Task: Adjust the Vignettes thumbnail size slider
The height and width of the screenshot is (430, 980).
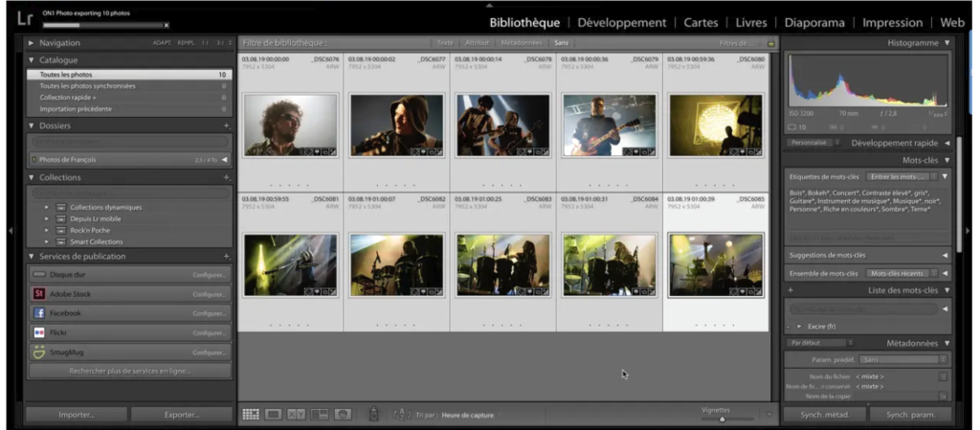Action: tap(722, 419)
